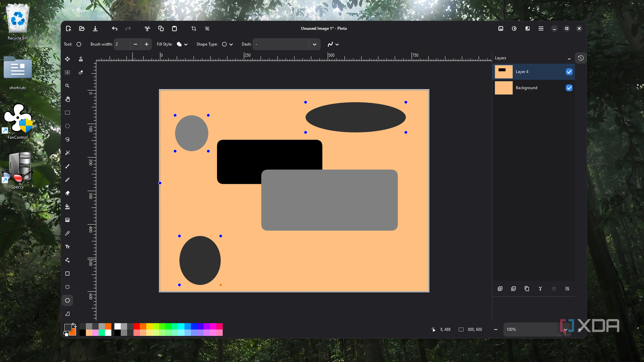Hide Layer 4 using its checkbox
The height and width of the screenshot is (362, 644).
coord(569,72)
